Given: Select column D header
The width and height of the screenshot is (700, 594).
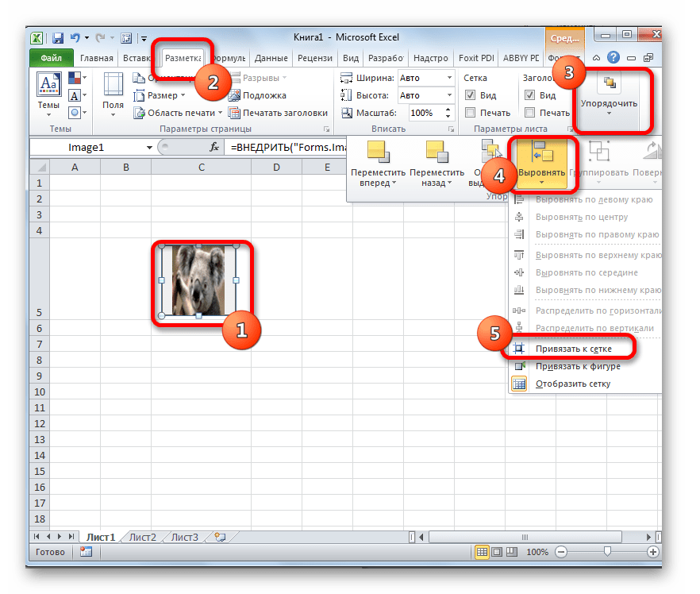Looking at the screenshot, I should coord(276,167).
